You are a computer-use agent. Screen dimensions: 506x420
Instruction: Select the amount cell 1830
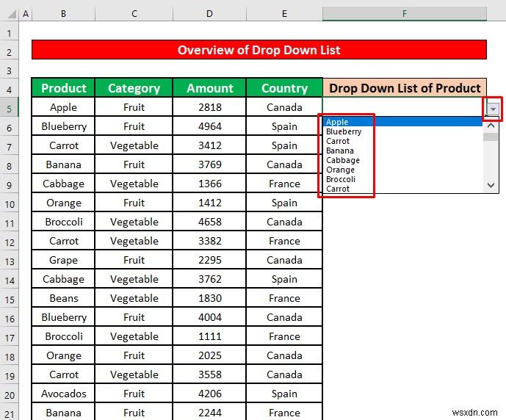[209, 298]
